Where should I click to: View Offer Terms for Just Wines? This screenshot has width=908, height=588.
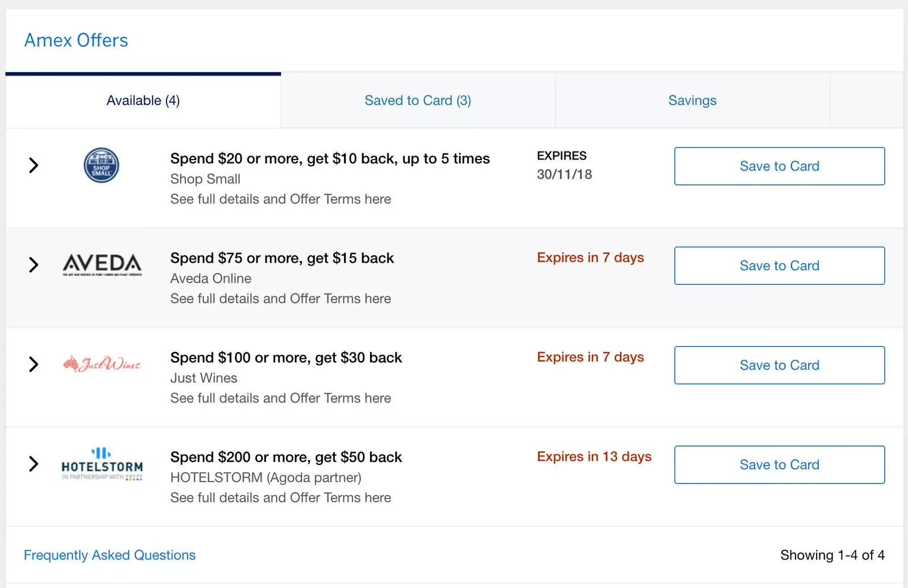280,398
